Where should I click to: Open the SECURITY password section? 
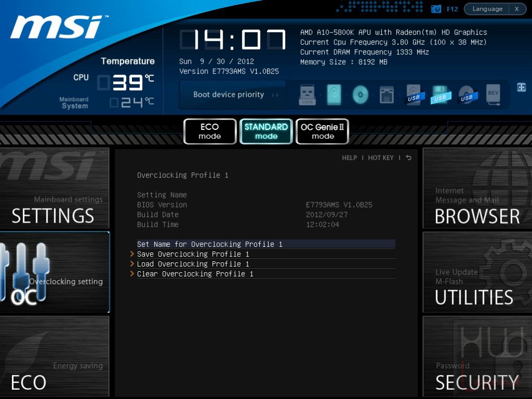click(x=477, y=357)
